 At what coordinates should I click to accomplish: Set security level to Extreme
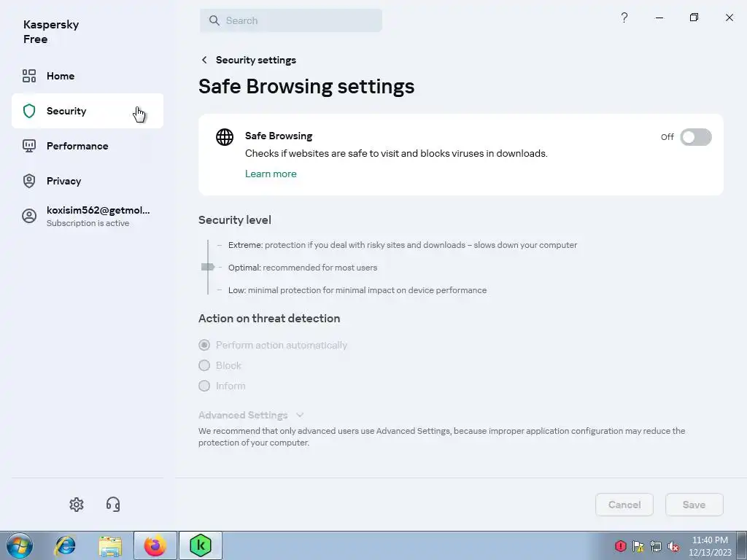tap(403, 245)
